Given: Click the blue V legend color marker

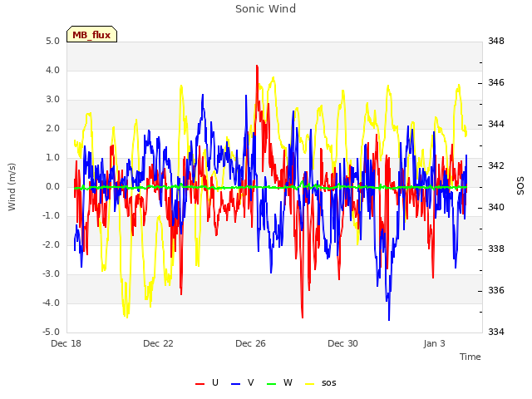Looking at the screenshot, I should click(235, 384).
